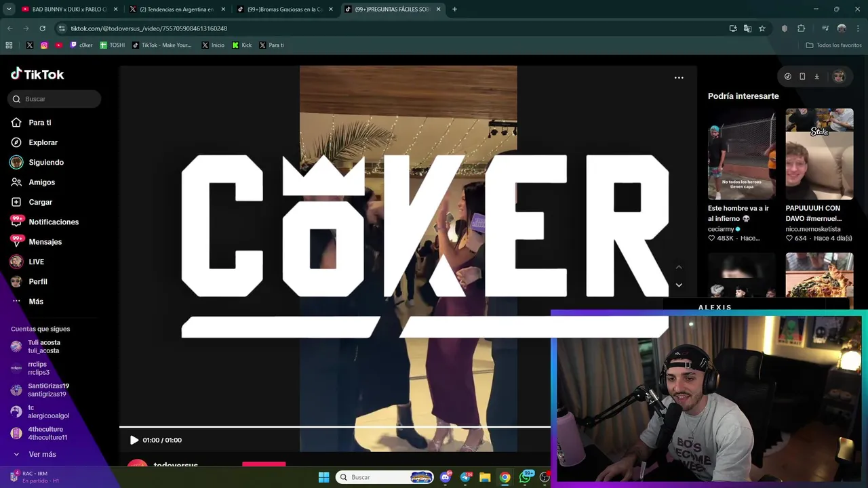Open the Para ti bookmark
Image resolution: width=868 pixels, height=488 pixels.
[x=271, y=45]
